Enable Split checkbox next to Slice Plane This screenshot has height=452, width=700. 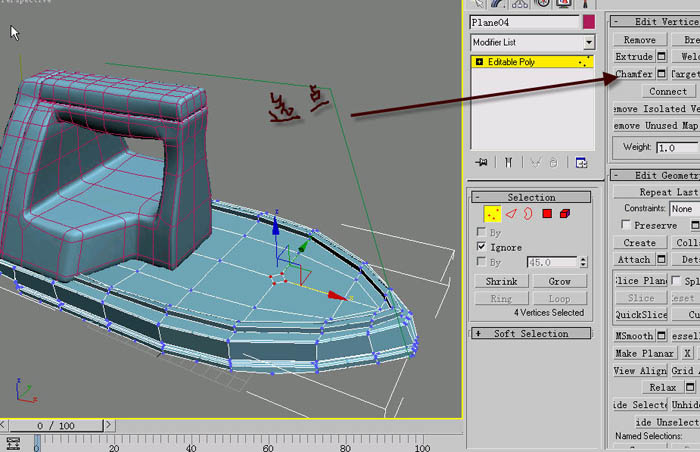[x=676, y=280]
